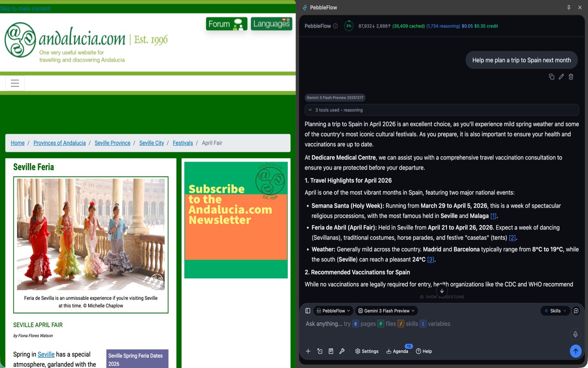Open the Languages button
The height and width of the screenshot is (368, 588).
tap(271, 24)
